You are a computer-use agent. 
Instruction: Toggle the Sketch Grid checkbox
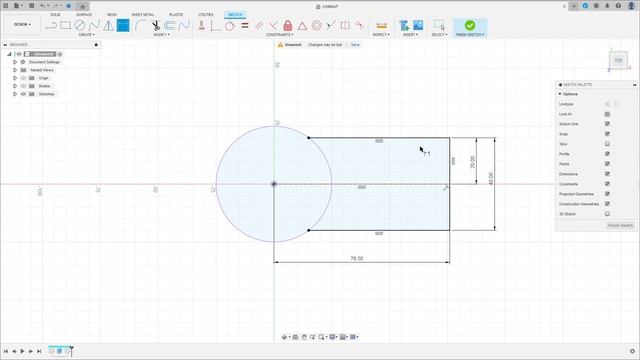pyautogui.click(x=607, y=124)
